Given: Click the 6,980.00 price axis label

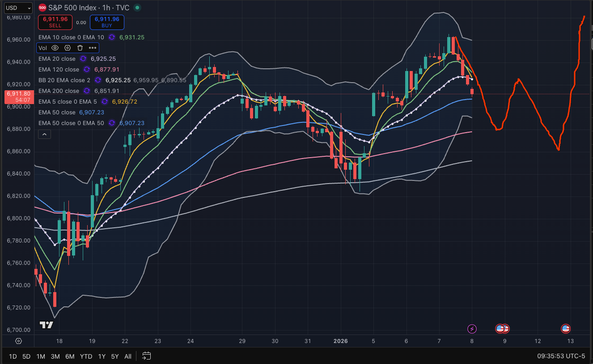Looking at the screenshot, I should point(19,17).
